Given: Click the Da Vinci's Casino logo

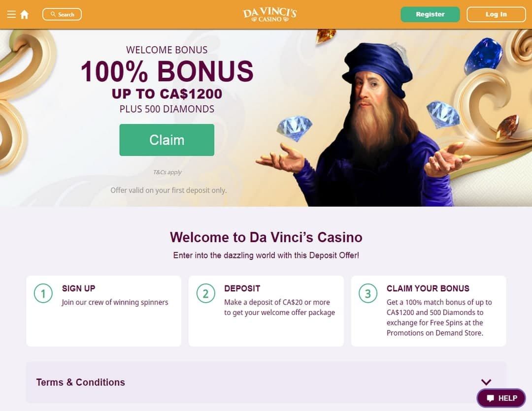Looking at the screenshot, I should tap(270, 15).
